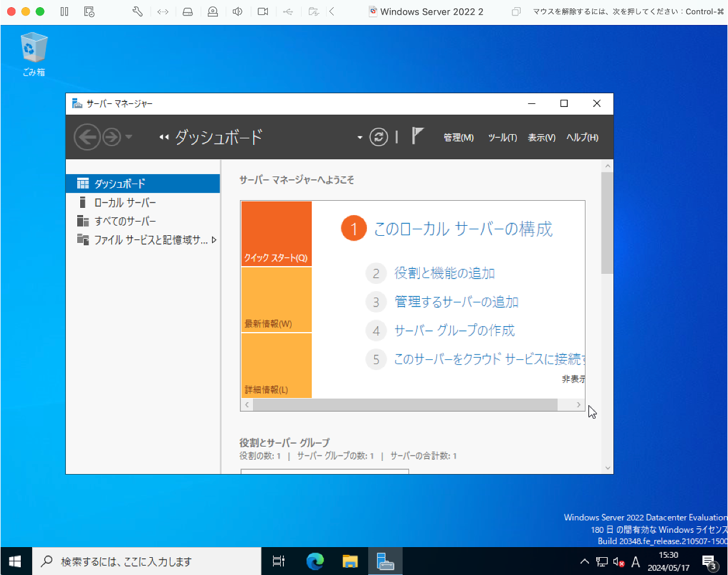Open サーバー グループの作成 link
Viewport: 728px width, 575px height.
455,330
